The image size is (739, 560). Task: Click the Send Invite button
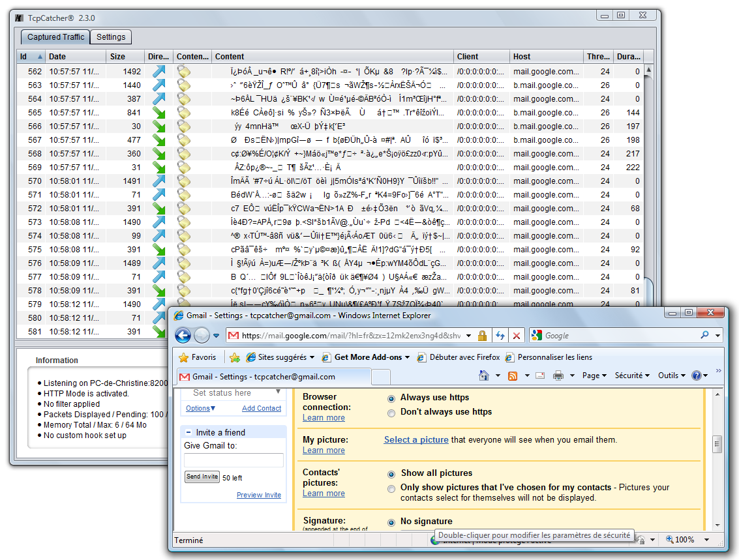point(202,477)
